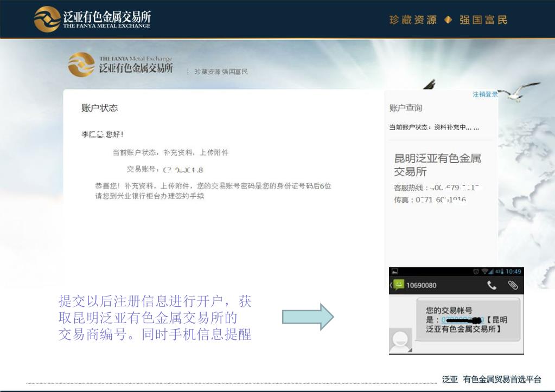The width and height of the screenshot is (555, 392).
Task: Click the slogan 珍藏资源 强国富民 in top banner
Action: coord(448,20)
